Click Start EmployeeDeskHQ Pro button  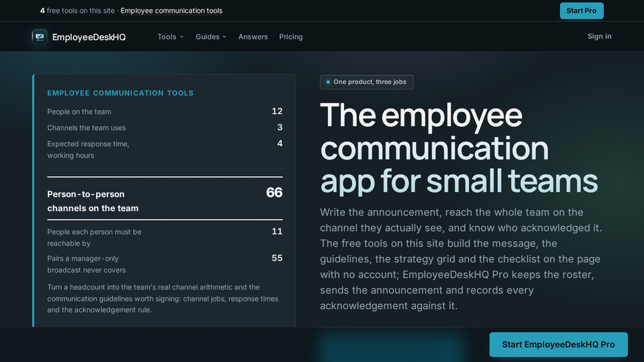point(558,345)
